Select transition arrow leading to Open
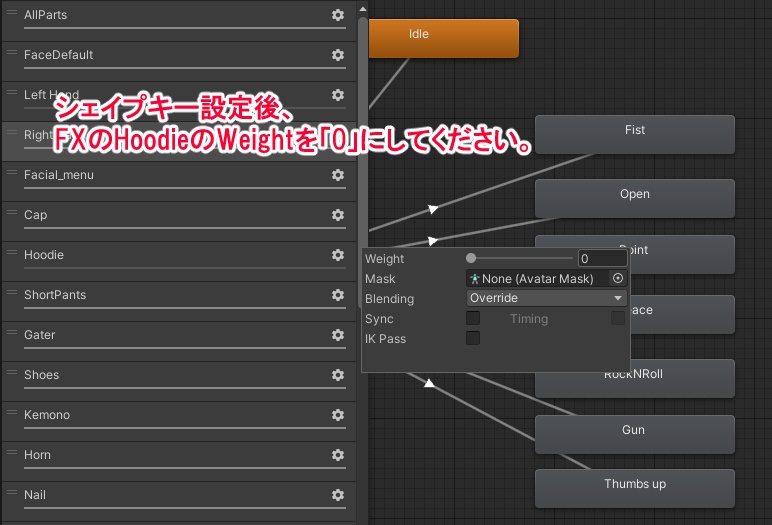The image size is (772, 525). (432, 240)
